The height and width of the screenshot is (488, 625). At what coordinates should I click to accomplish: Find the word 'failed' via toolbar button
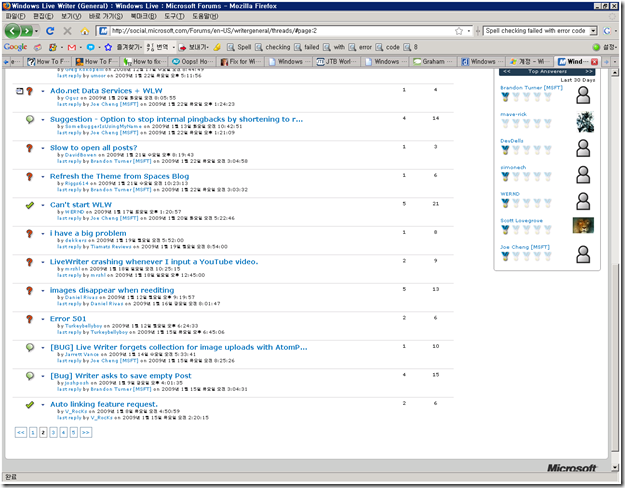point(307,47)
